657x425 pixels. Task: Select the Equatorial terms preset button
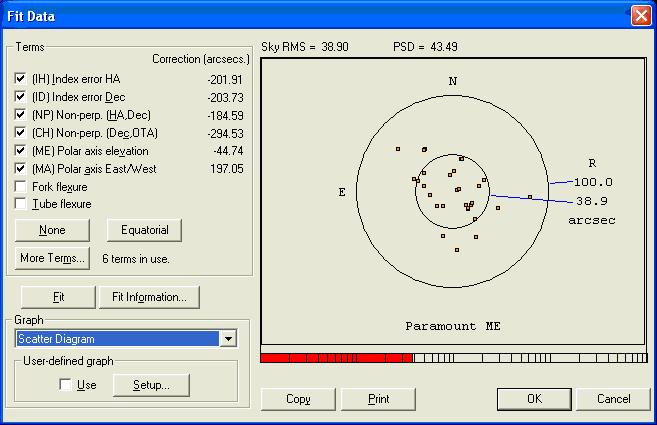145,230
